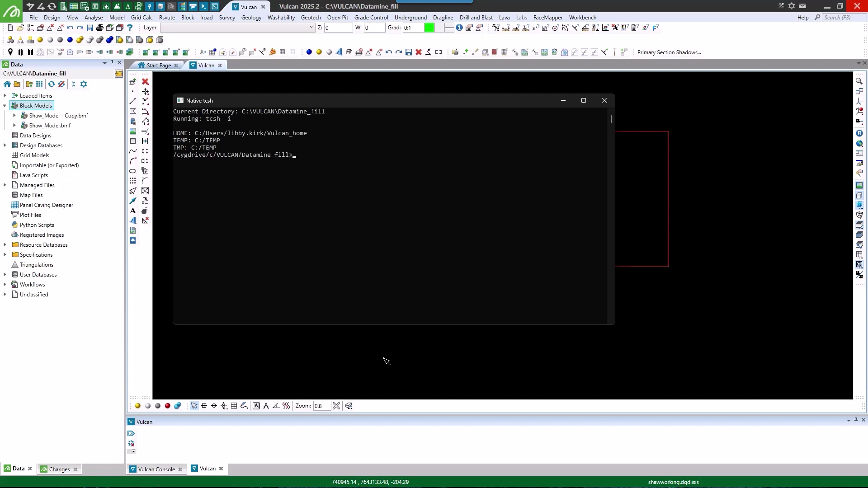Toggle the boxed A text visibility button
The width and height of the screenshot is (868, 488).
(x=256, y=406)
